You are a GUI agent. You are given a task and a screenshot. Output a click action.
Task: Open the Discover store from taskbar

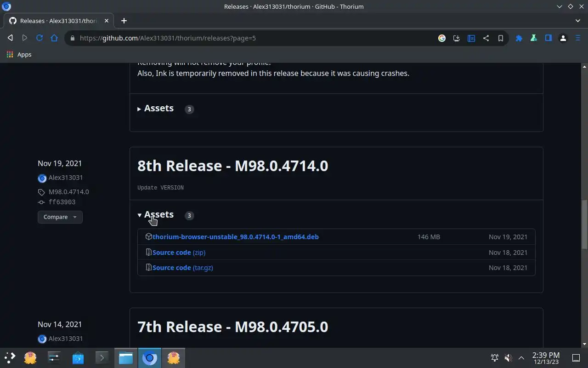click(x=78, y=357)
